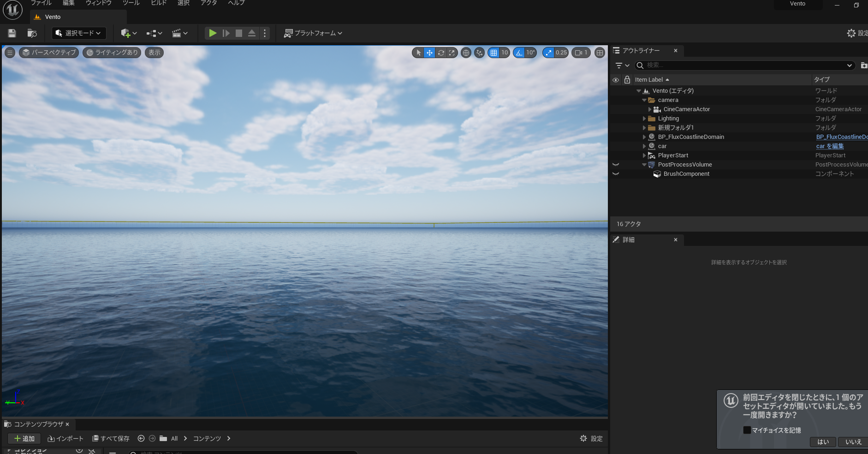Start Play in Editor

(x=213, y=33)
